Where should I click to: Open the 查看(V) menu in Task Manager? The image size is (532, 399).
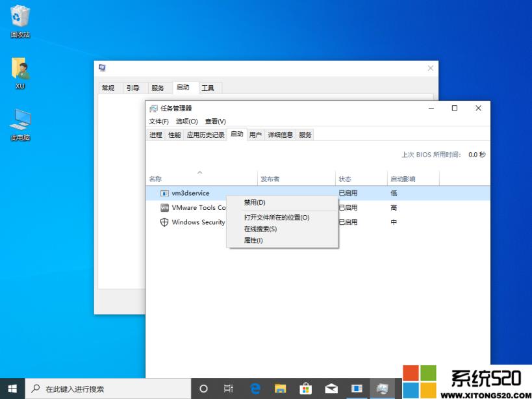pyautogui.click(x=216, y=121)
